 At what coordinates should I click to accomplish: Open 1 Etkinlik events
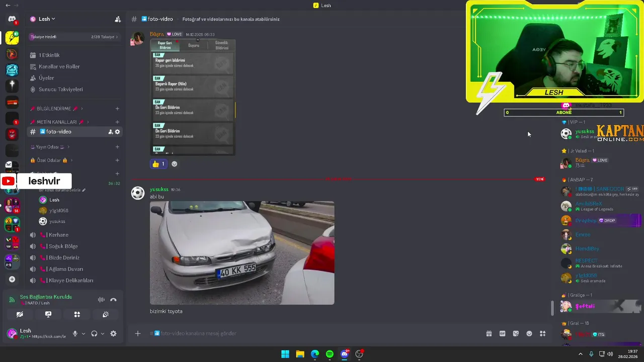click(74, 55)
